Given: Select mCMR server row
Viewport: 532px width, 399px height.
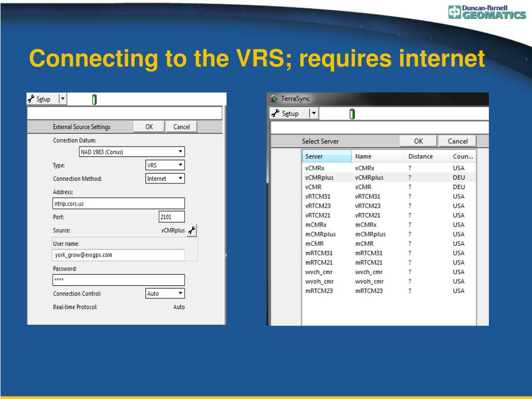Looking at the screenshot, I should coord(389,244).
